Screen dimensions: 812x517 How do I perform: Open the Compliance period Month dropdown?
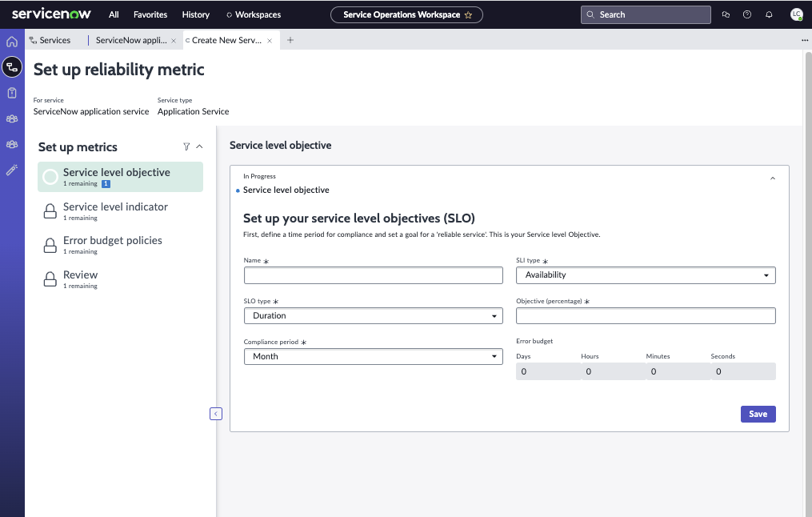(x=374, y=356)
